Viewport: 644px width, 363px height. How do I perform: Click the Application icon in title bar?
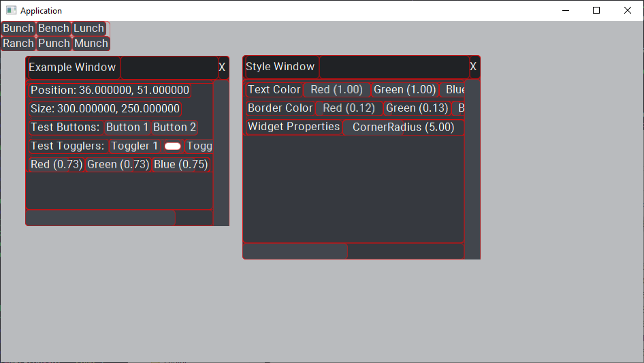pos(11,11)
